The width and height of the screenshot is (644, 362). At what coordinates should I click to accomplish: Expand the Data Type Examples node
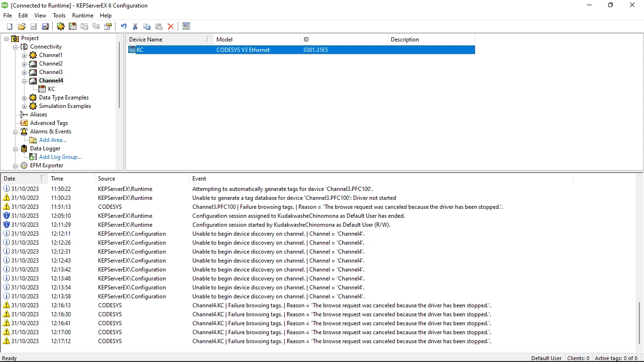click(x=25, y=98)
